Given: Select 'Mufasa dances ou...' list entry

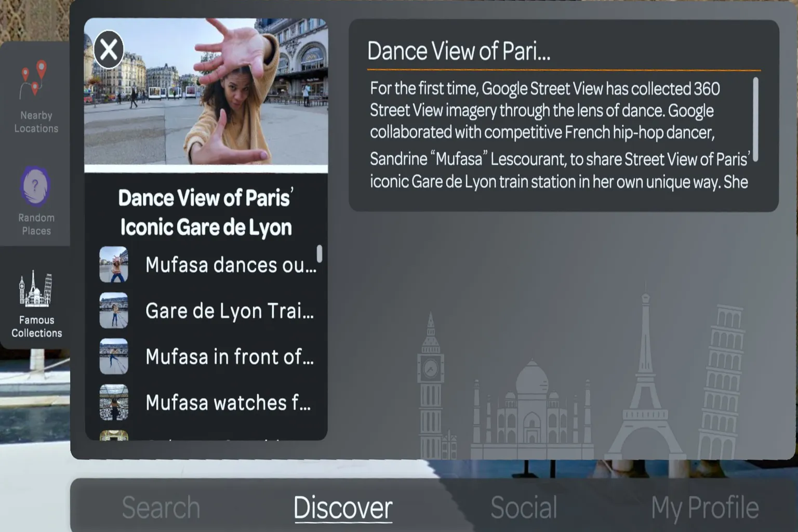Looking at the screenshot, I should pyautogui.click(x=208, y=264).
